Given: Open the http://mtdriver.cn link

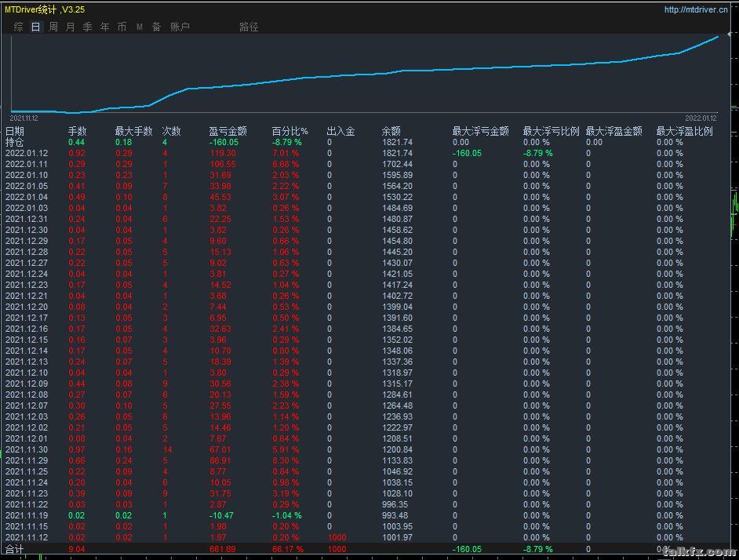Looking at the screenshot, I should point(697,10).
